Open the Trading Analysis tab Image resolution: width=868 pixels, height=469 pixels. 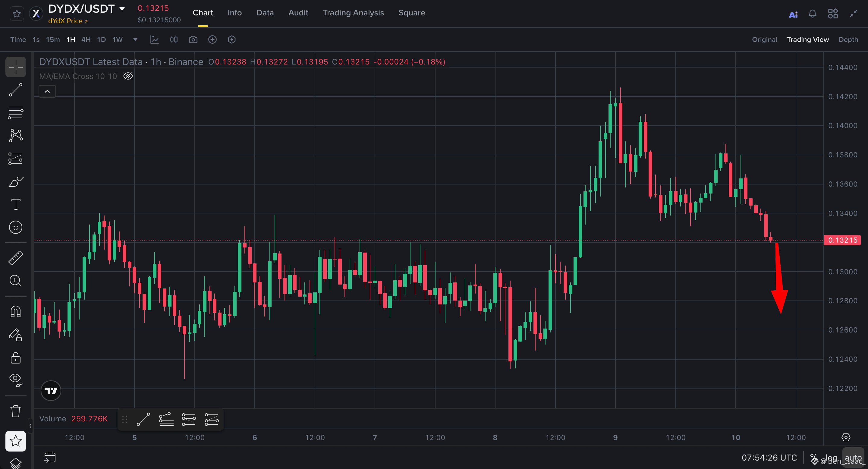353,13
